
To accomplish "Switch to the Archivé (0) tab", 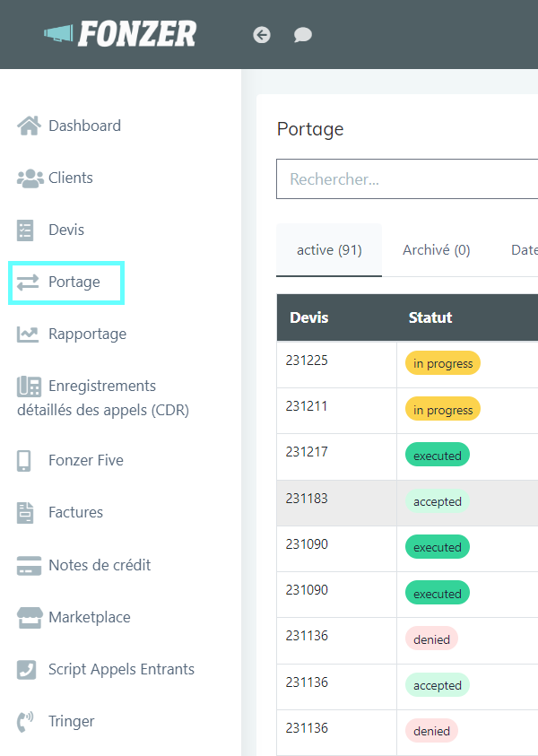I will (437, 249).
